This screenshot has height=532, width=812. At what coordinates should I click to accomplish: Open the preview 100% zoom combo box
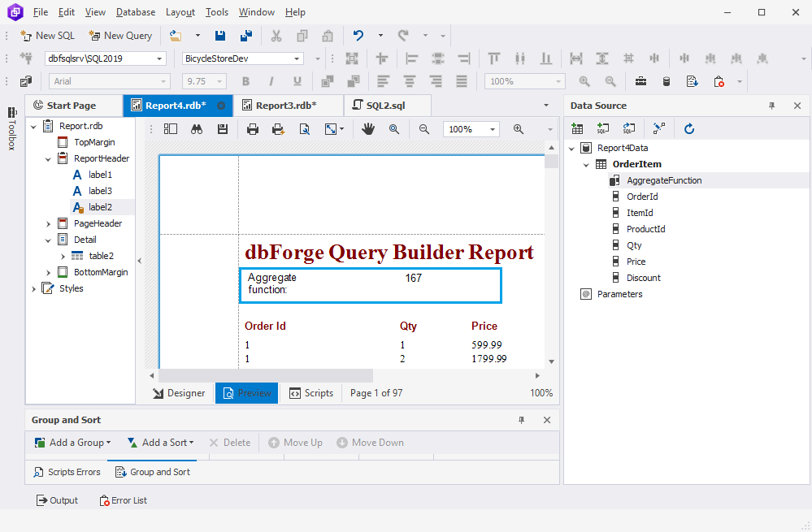(x=471, y=129)
